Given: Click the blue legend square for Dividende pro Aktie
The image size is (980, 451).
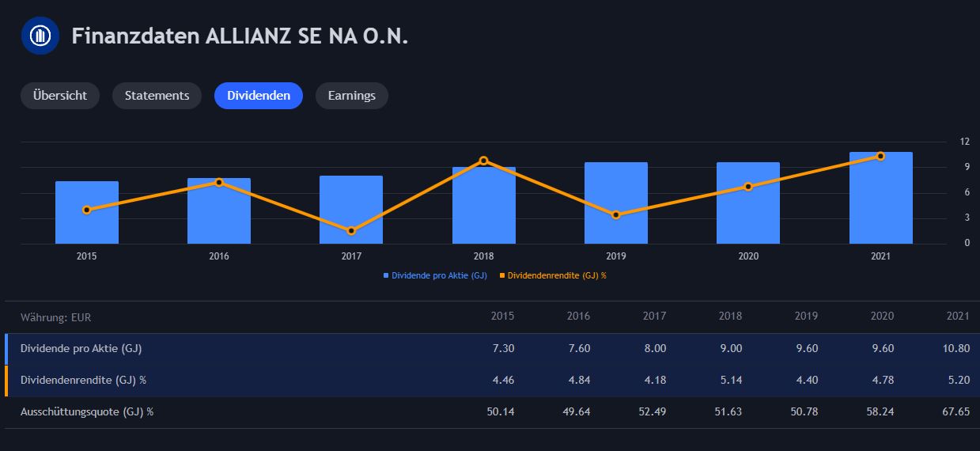Looking at the screenshot, I should point(386,276).
